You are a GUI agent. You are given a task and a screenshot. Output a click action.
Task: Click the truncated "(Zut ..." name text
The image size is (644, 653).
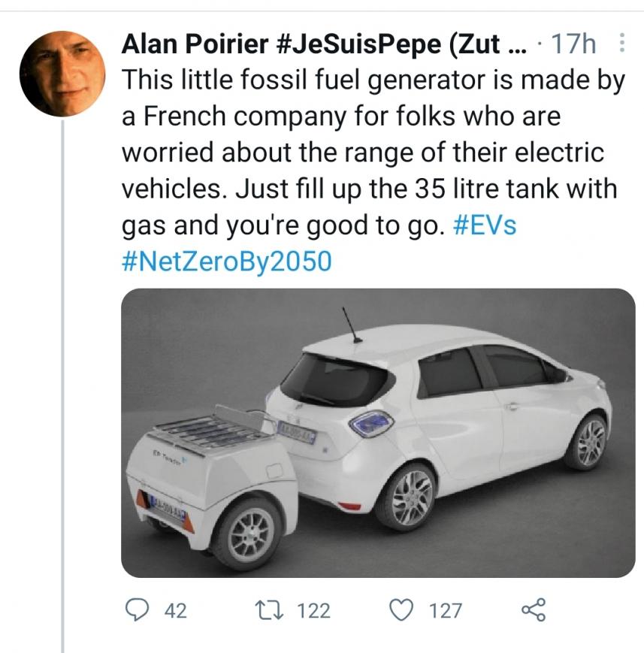(488, 46)
